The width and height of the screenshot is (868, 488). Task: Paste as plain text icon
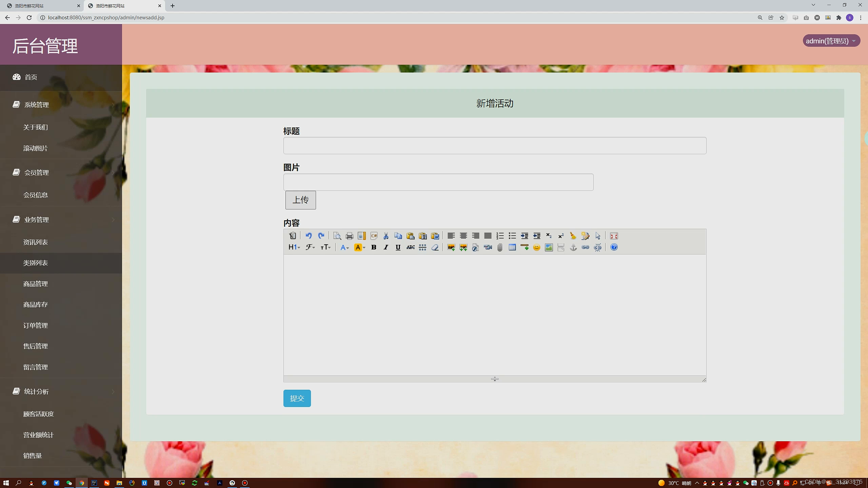click(x=423, y=236)
